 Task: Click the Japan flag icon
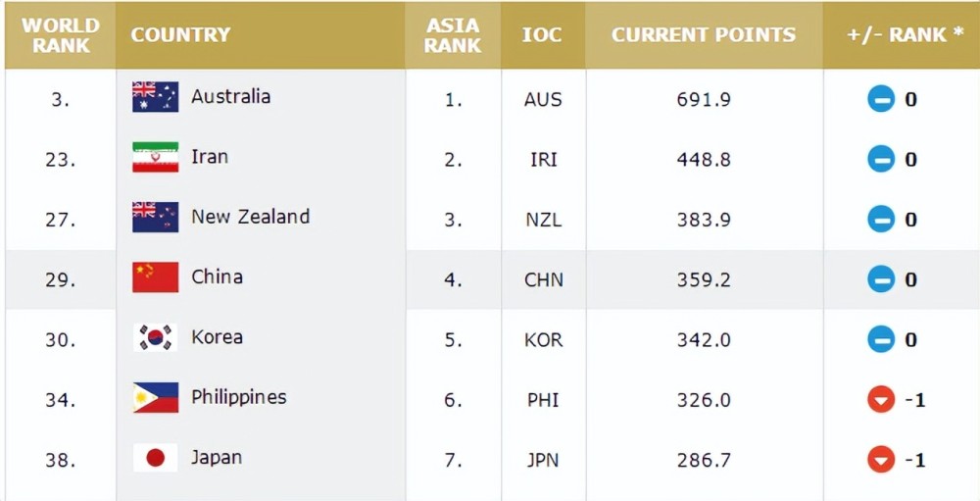(155, 458)
